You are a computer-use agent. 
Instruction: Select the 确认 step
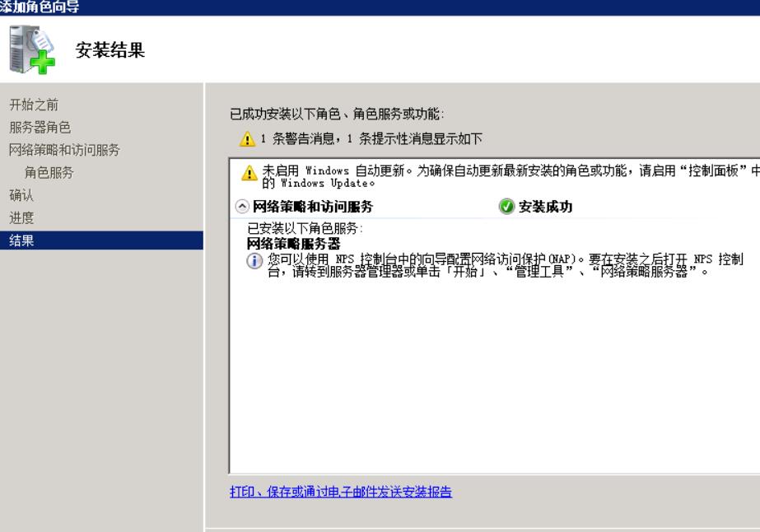point(21,195)
